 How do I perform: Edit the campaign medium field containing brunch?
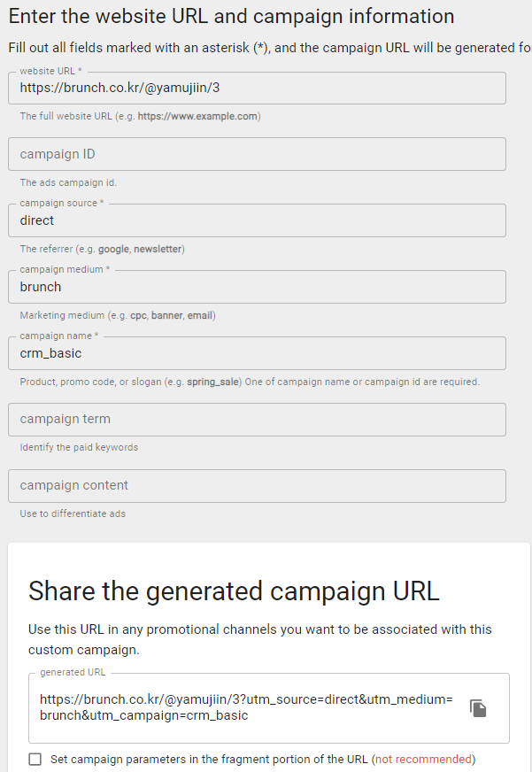click(x=257, y=287)
